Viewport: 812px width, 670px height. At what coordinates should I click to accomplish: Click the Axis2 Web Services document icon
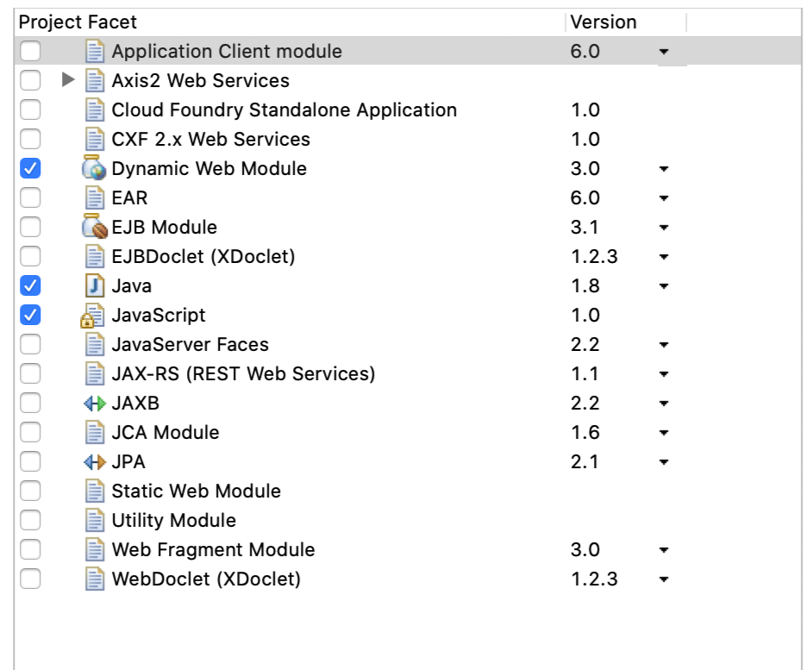click(94, 80)
